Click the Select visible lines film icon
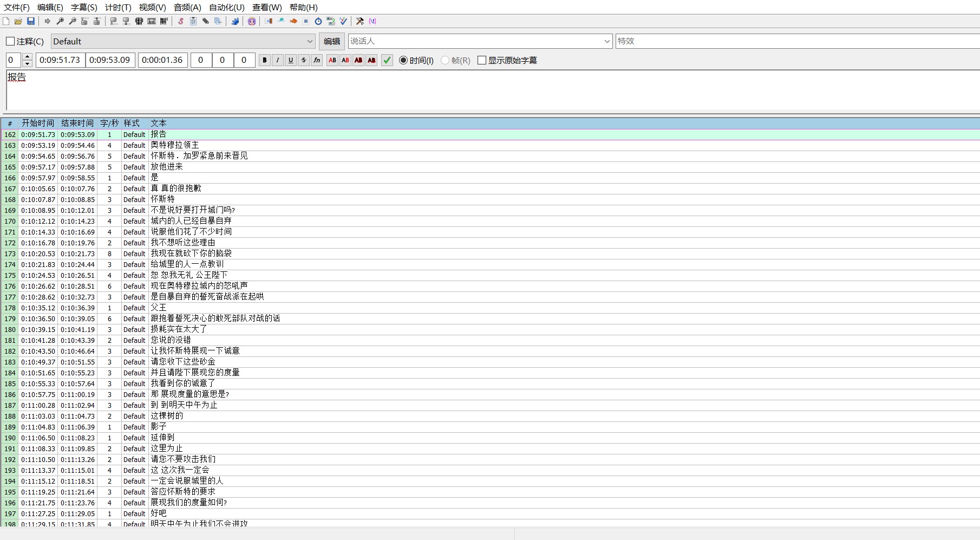The width and height of the screenshot is (980, 540). [x=139, y=21]
